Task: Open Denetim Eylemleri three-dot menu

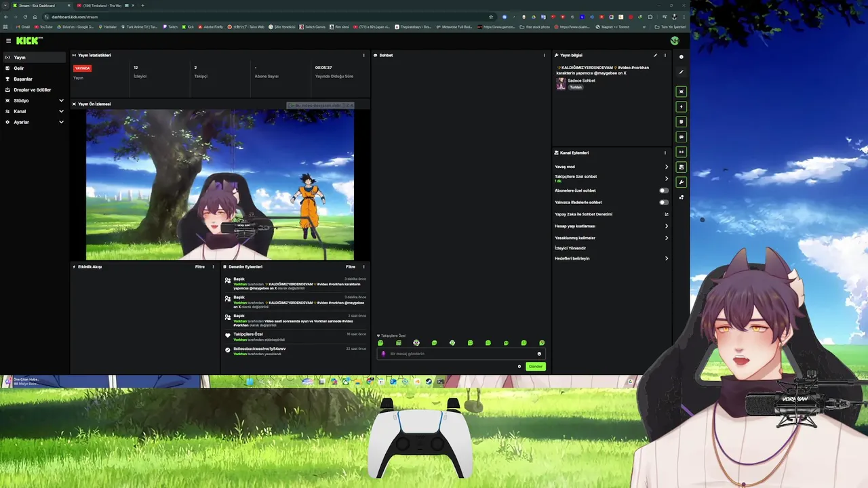Action: pos(364,267)
